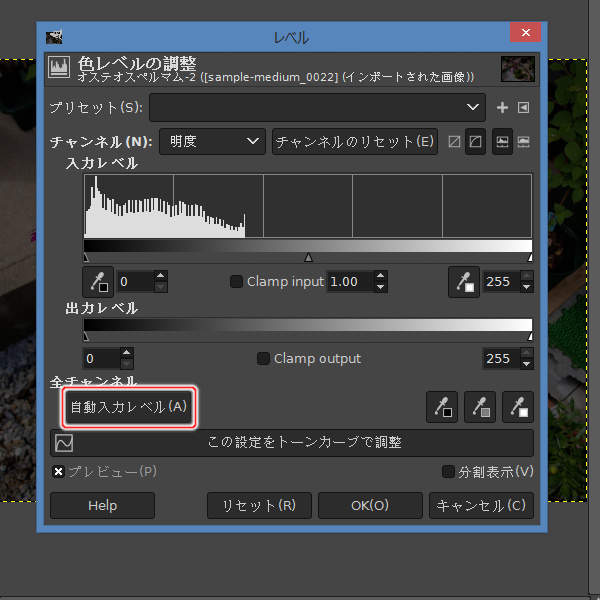
Task: Click the high input 255 field
Action: (x=501, y=282)
